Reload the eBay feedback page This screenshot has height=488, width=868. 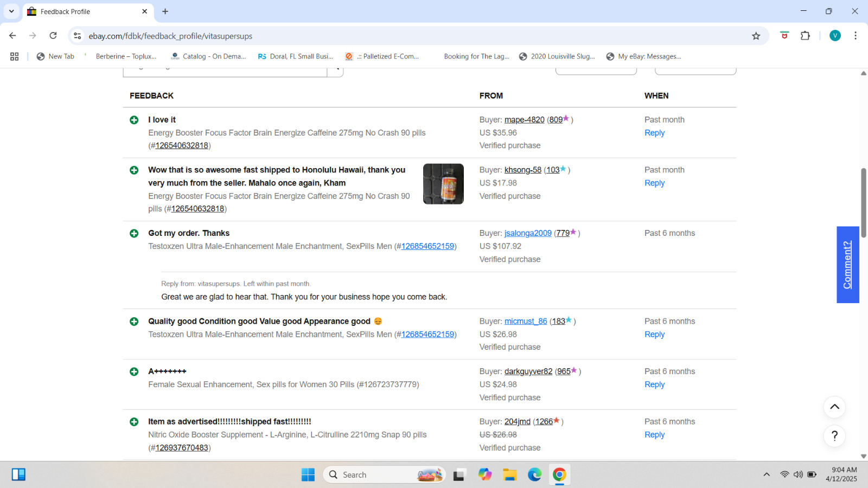pos(53,36)
